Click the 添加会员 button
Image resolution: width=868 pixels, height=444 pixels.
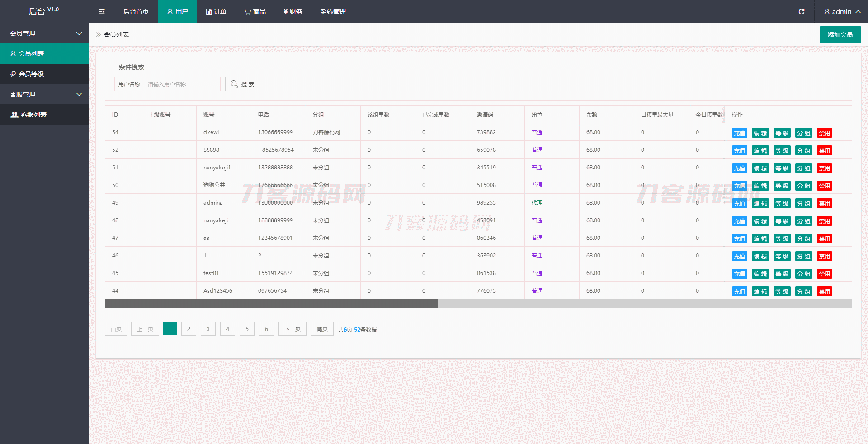click(840, 35)
